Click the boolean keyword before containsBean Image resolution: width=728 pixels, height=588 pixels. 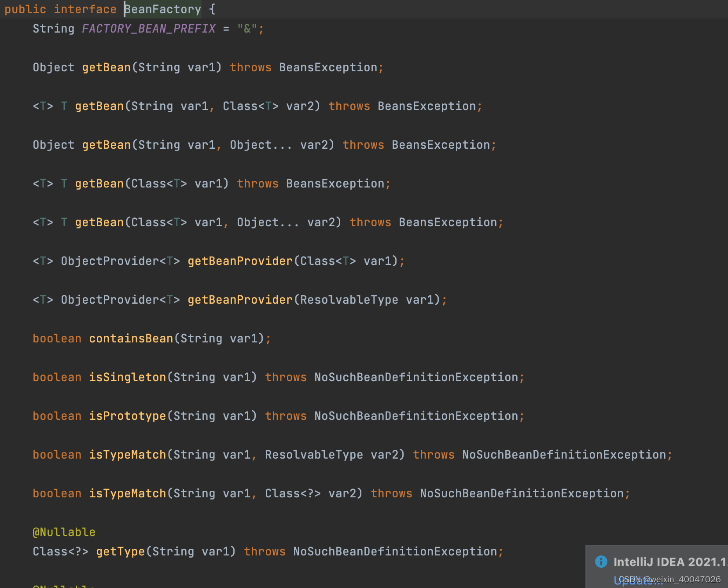(x=57, y=338)
